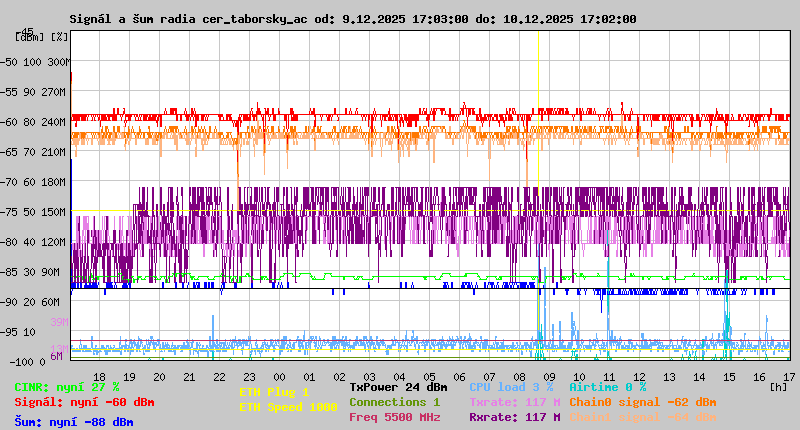Click the faded Chain1 signal legend label
The height and width of the screenshot is (430, 800).
(643, 417)
